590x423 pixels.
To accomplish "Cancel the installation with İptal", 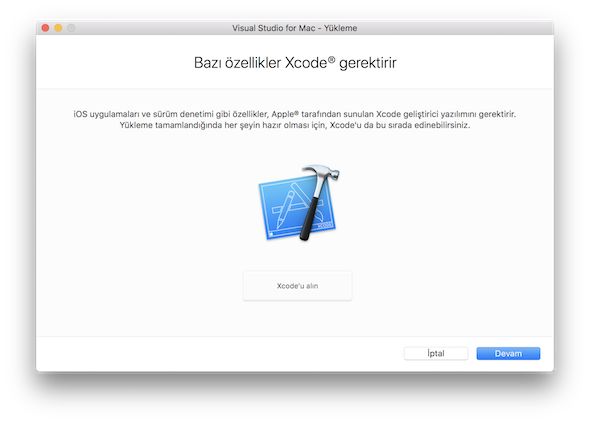I will click(436, 353).
